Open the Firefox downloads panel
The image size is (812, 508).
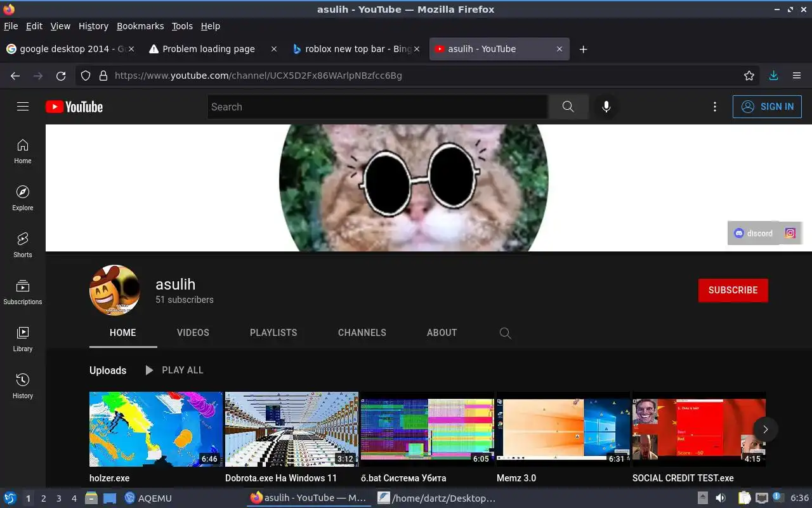(x=773, y=76)
